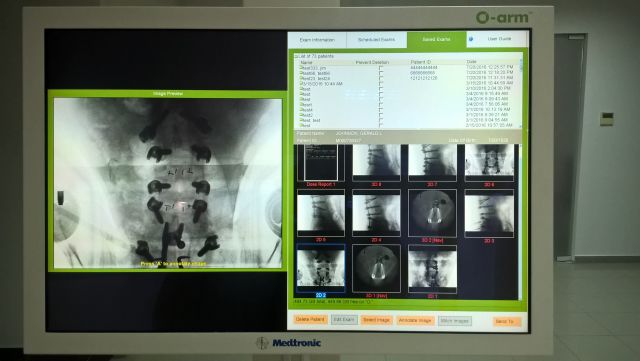
Task: Click the Edit Exam button
Action: pyautogui.click(x=344, y=320)
